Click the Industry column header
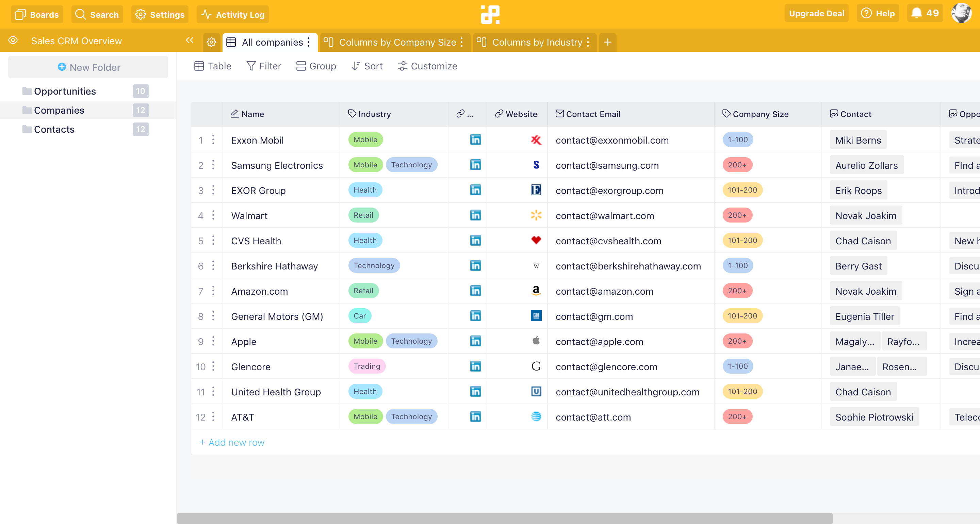980x524 pixels. coord(394,114)
